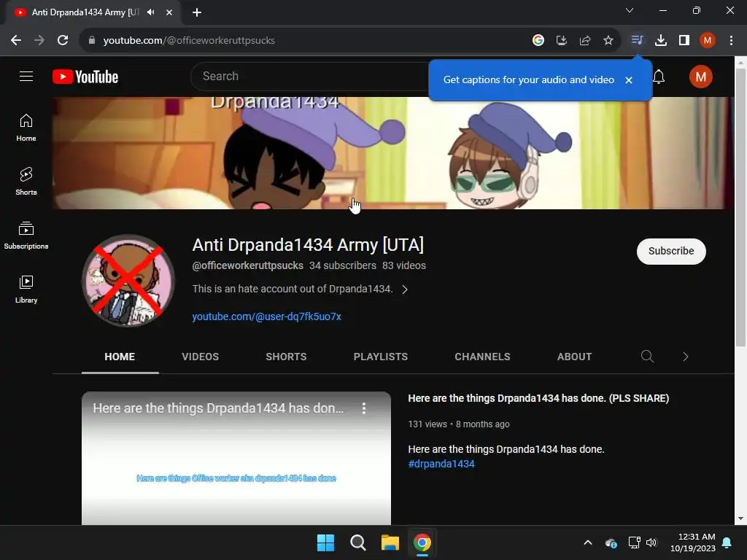This screenshot has height=560, width=747.
Task: Open Shorts in the YouTube sidebar
Action: coord(26,182)
